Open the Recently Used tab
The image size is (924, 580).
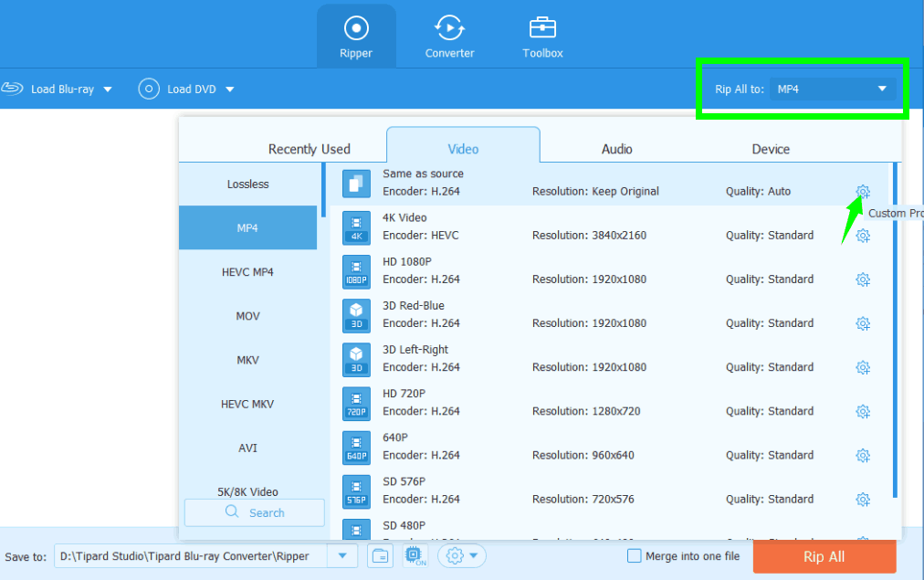coord(309,149)
